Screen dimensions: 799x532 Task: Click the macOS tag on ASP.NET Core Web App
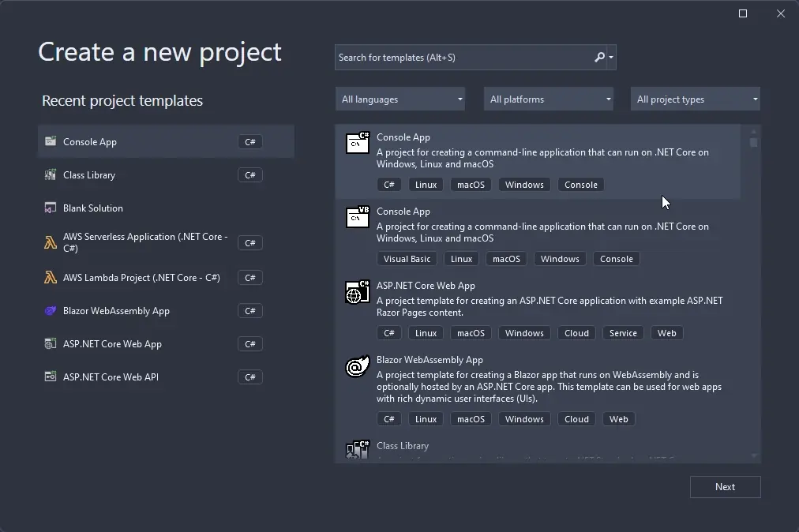tap(471, 333)
